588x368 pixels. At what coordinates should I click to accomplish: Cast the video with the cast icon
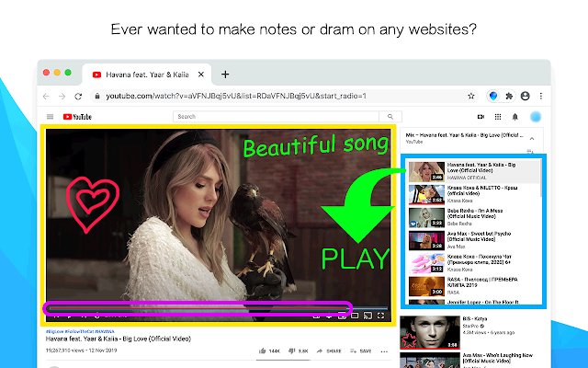click(x=367, y=316)
